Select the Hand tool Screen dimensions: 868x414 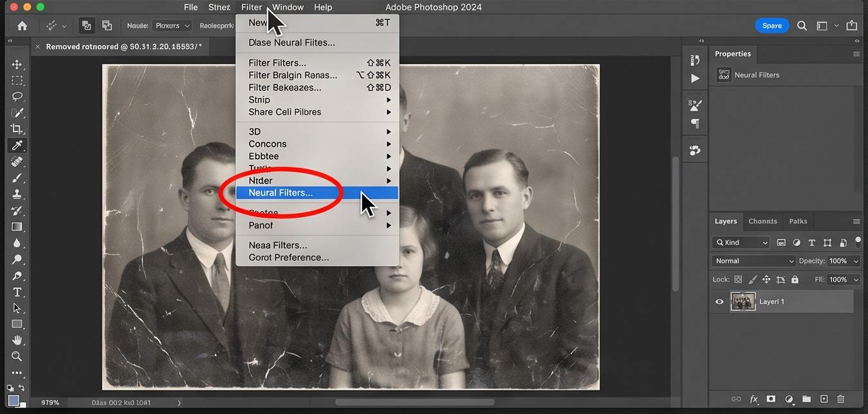pos(17,340)
